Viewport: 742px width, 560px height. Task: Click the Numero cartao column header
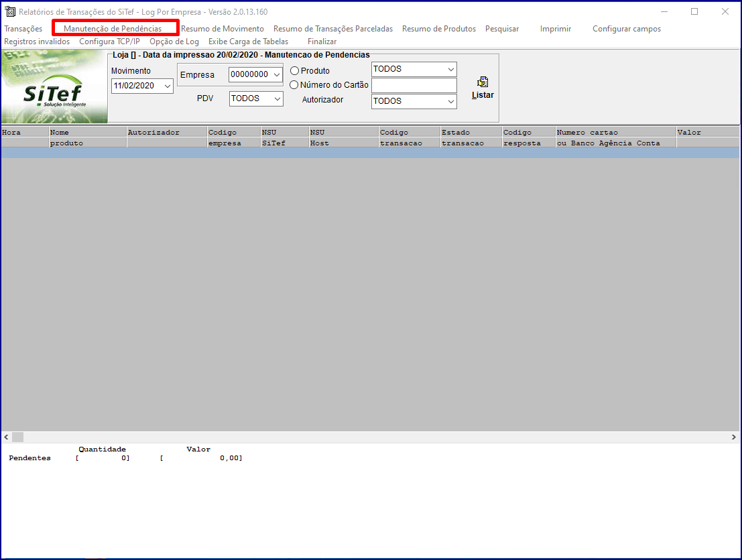click(x=616, y=137)
